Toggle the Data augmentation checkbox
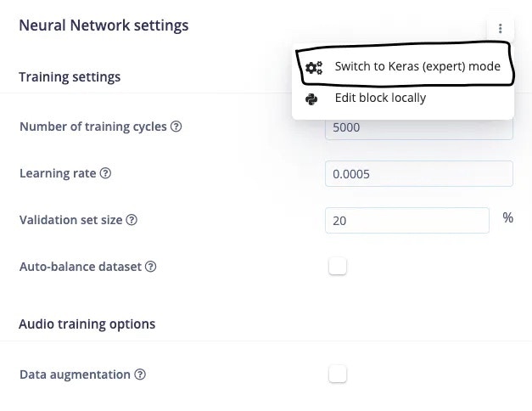Viewport: 532px width, 411px height. coord(338,374)
